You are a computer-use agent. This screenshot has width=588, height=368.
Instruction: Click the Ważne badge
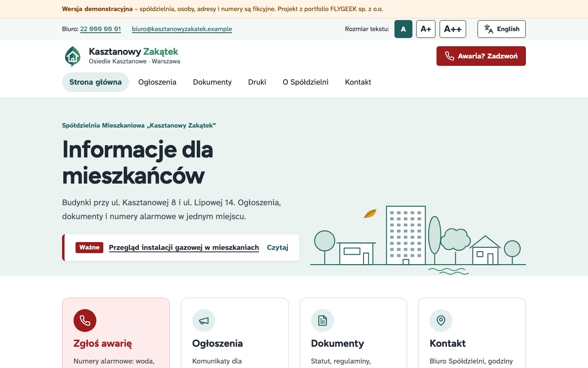(x=89, y=247)
